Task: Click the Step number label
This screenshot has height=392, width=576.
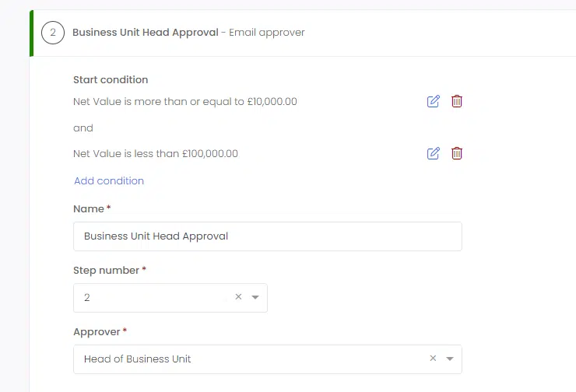Action: click(x=106, y=271)
